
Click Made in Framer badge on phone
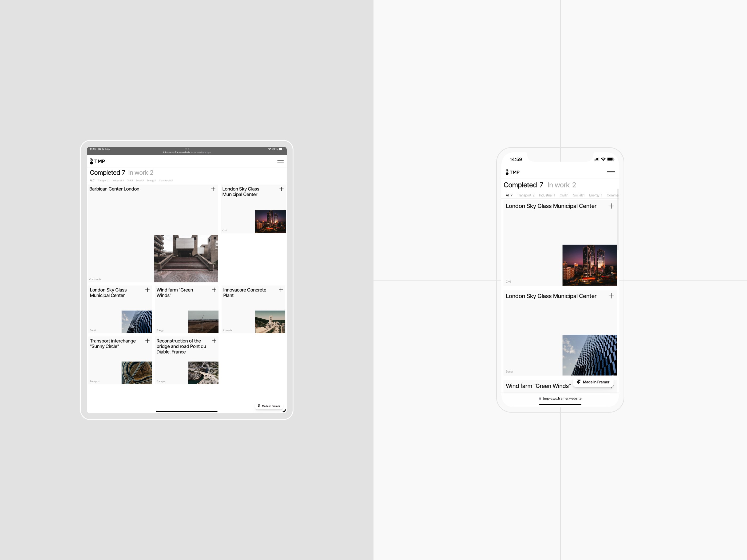coord(593,382)
